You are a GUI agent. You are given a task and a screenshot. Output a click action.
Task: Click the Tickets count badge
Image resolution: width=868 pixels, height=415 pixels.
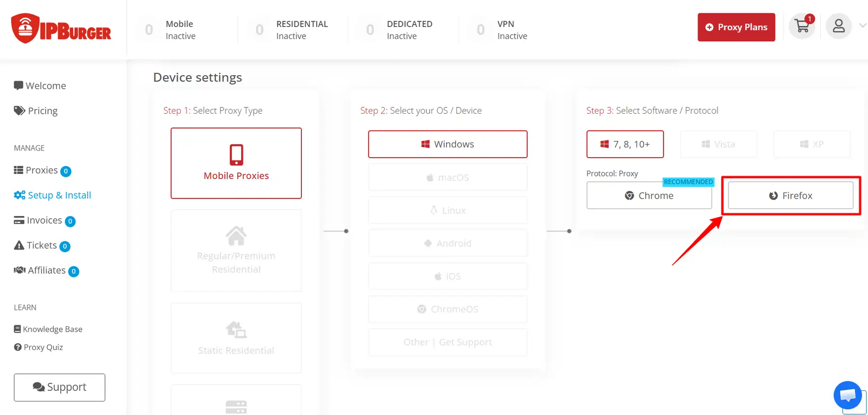pos(65,246)
